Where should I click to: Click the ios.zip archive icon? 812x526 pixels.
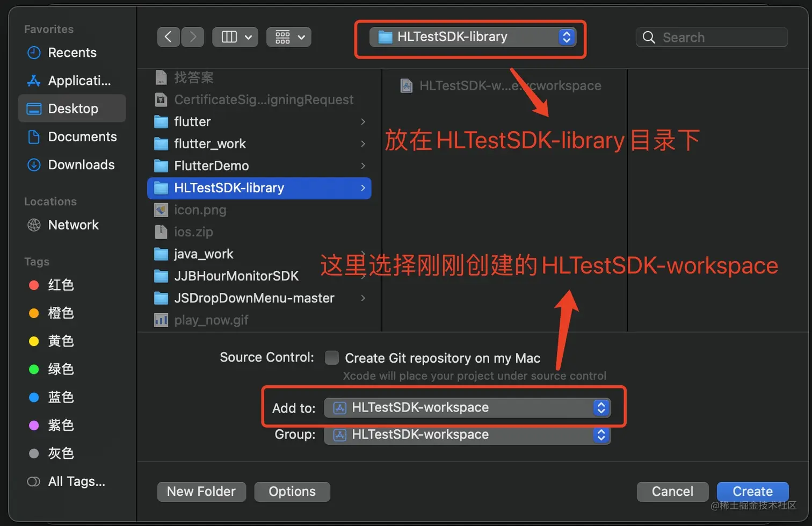pyautogui.click(x=161, y=232)
